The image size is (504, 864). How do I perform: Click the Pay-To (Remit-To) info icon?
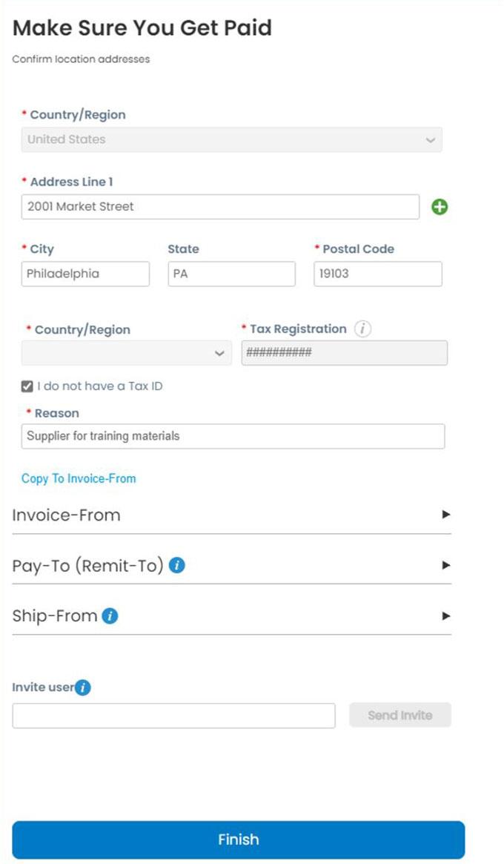point(176,565)
